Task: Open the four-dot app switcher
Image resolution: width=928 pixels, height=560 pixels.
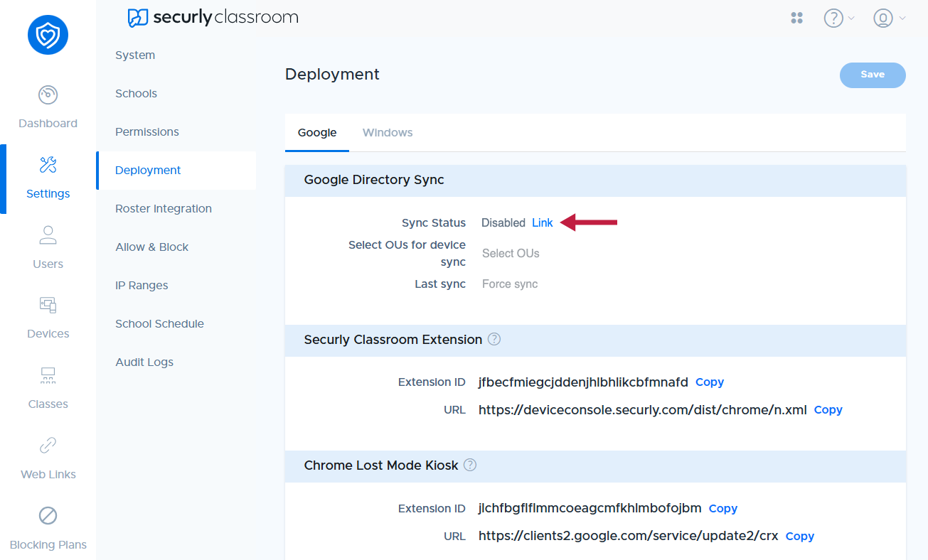Action: pos(796,18)
